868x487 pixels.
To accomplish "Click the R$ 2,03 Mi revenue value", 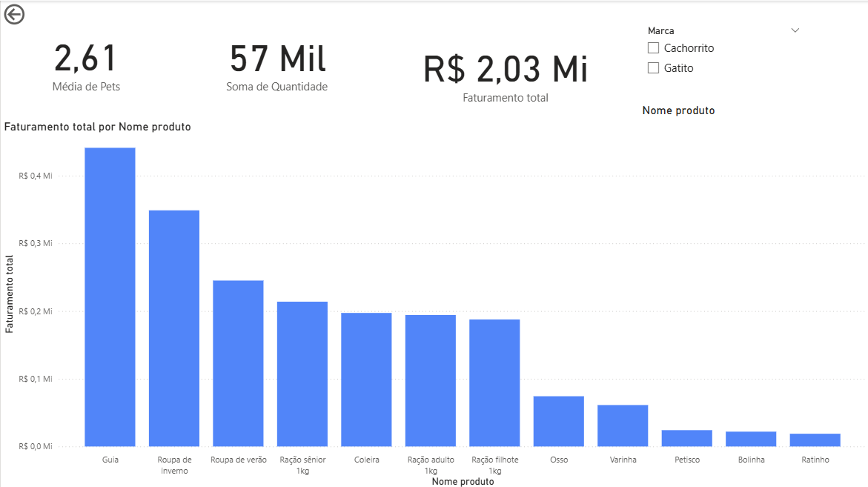I will click(506, 69).
